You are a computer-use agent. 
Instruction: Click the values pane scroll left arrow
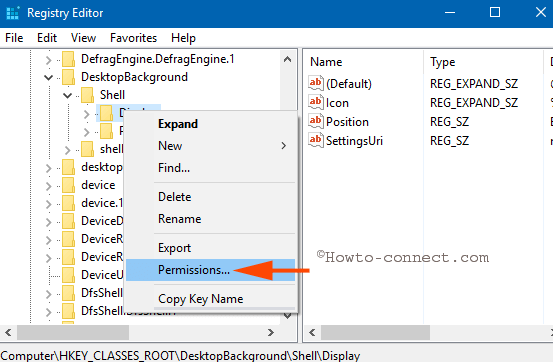click(312, 332)
